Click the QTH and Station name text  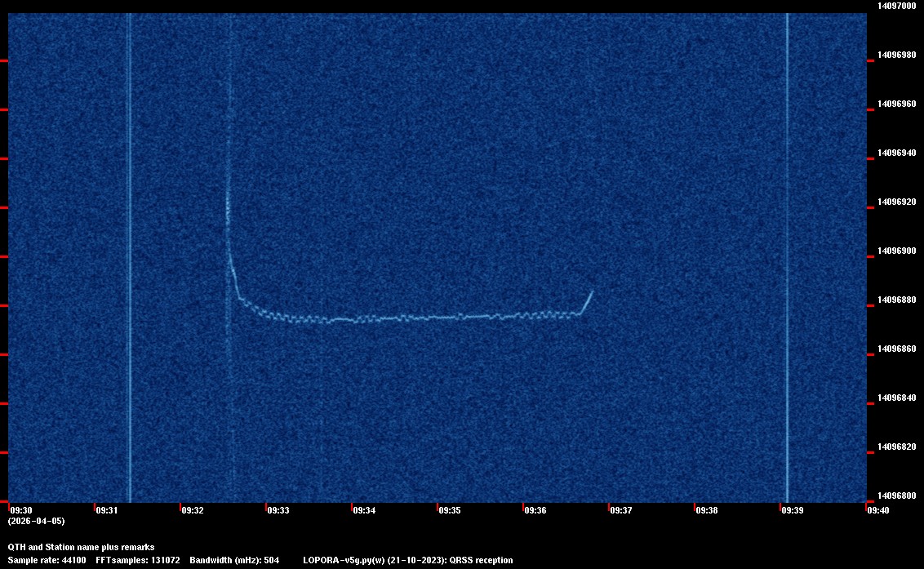pyautogui.click(x=81, y=547)
